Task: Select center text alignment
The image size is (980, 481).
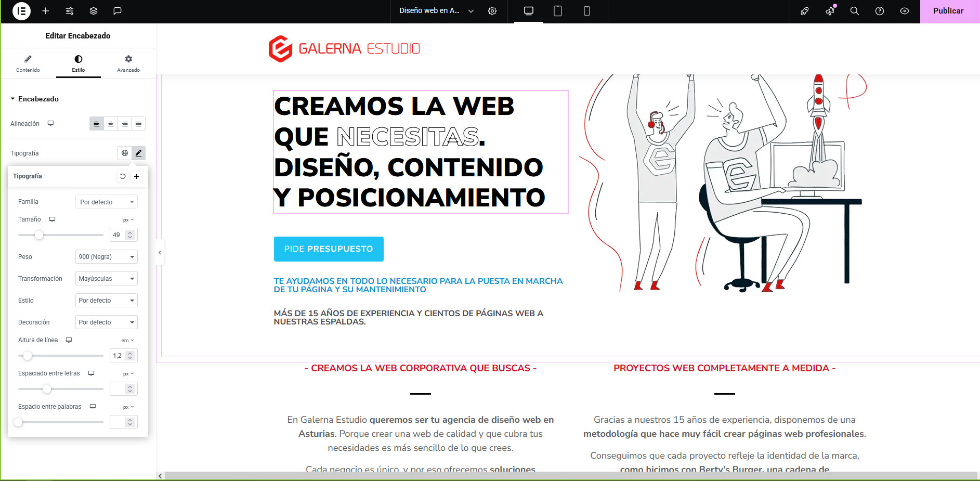Action: coord(111,124)
